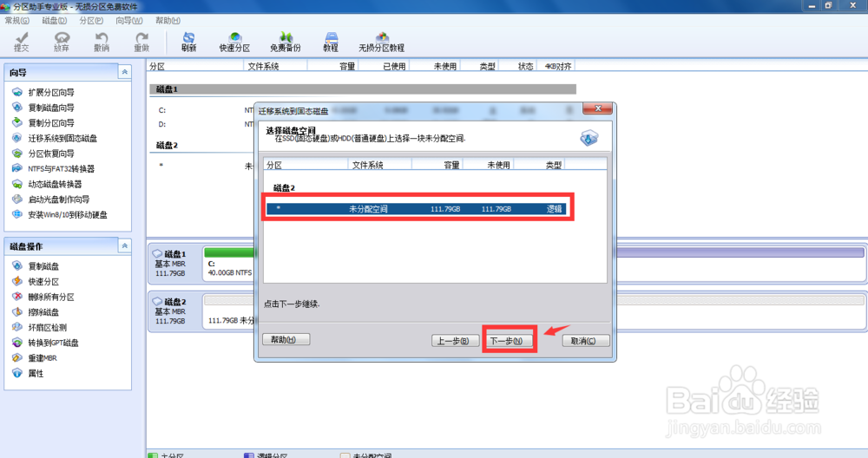This screenshot has height=458, width=868.
Task: Click the 取消(C) button in the dialog
Action: point(584,341)
